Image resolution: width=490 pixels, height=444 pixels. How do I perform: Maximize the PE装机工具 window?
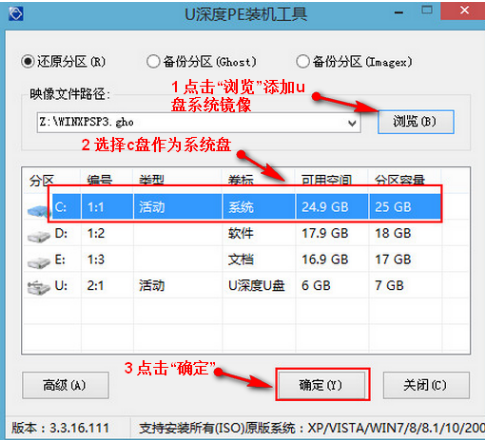pos(427,11)
